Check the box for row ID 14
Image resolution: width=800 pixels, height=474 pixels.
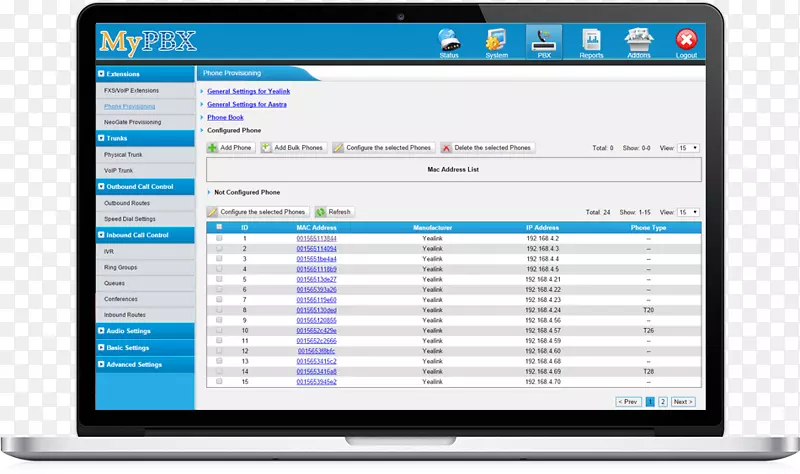[x=219, y=371]
